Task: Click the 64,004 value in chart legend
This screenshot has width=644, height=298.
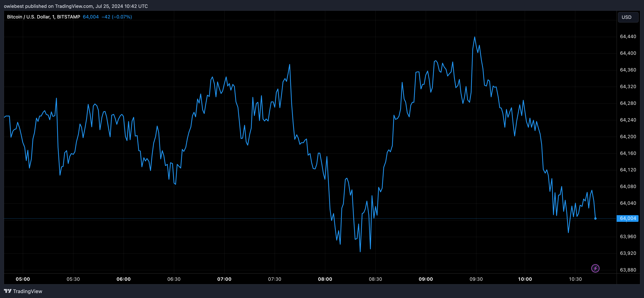Action: (91, 17)
